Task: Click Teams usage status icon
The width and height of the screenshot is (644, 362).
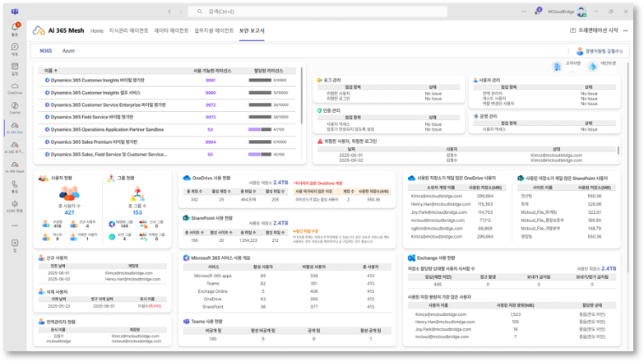Action: [x=186, y=322]
